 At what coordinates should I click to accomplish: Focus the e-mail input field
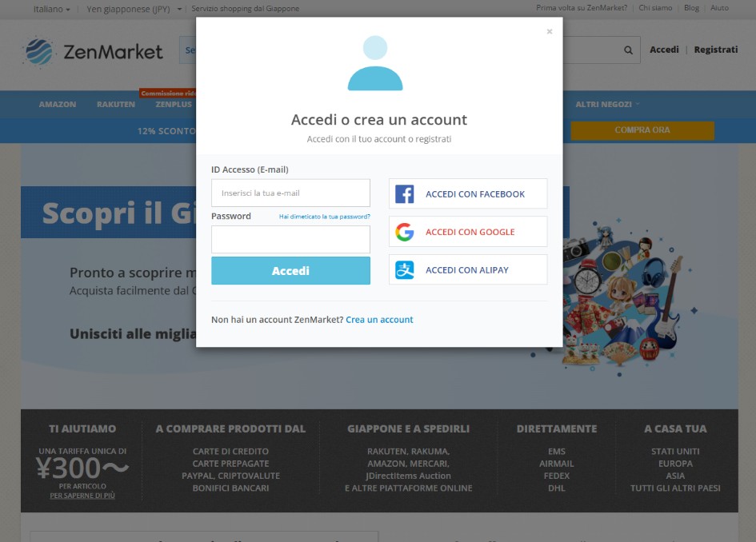[290, 193]
